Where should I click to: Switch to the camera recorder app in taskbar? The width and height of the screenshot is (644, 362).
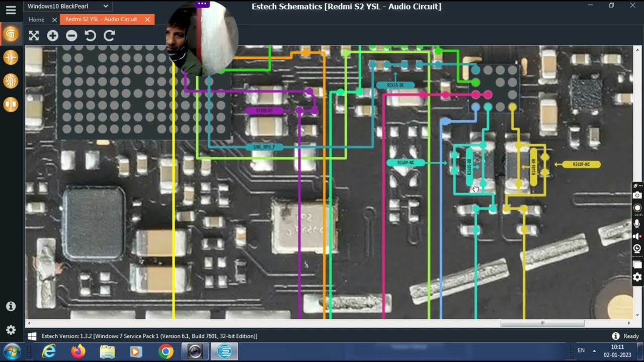pos(195,351)
